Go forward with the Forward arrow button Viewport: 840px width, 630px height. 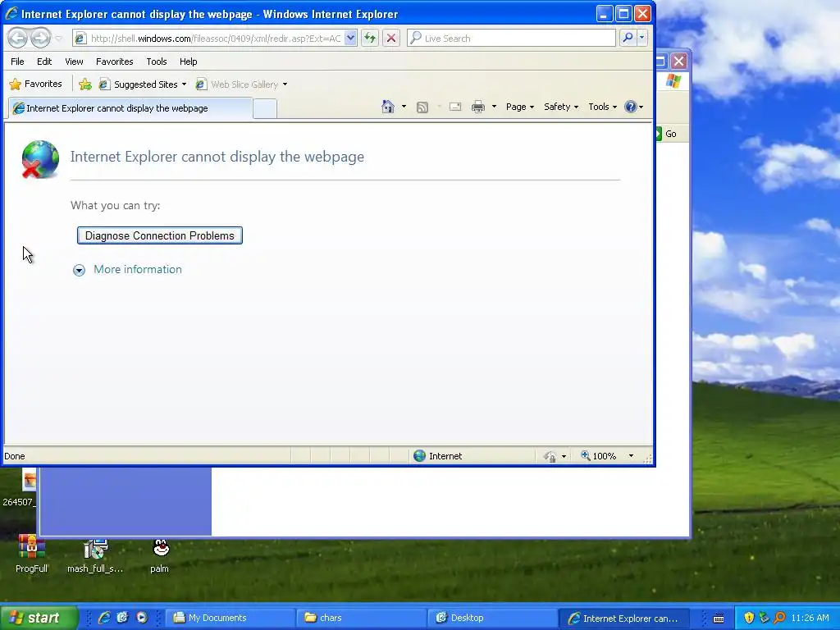pos(40,38)
